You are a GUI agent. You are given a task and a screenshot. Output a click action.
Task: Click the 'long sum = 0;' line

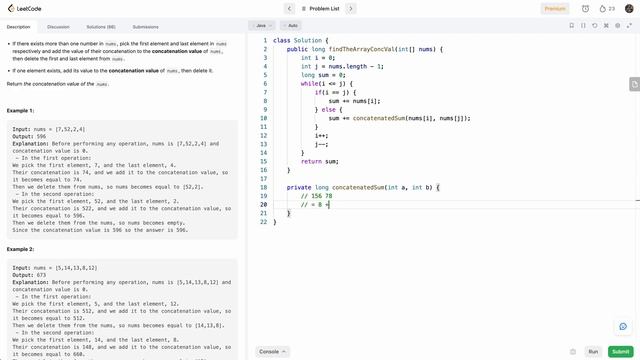pyautogui.click(x=323, y=75)
